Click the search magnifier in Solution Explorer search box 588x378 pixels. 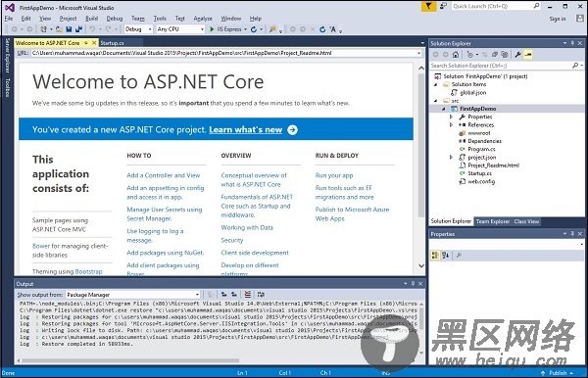(x=575, y=66)
